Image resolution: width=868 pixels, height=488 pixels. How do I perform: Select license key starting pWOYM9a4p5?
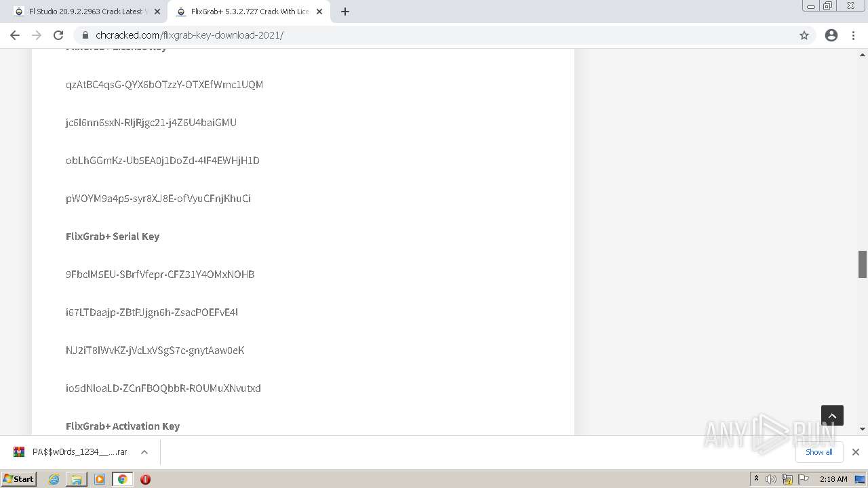pos(158,199)
